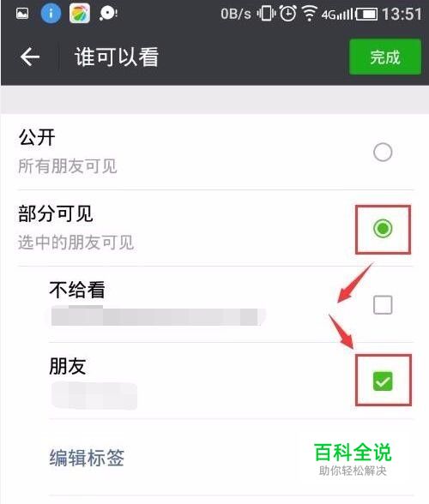This screenshot has height=504, width=429.
Task: Tap the gallery image notification icon
Action: 22,14
